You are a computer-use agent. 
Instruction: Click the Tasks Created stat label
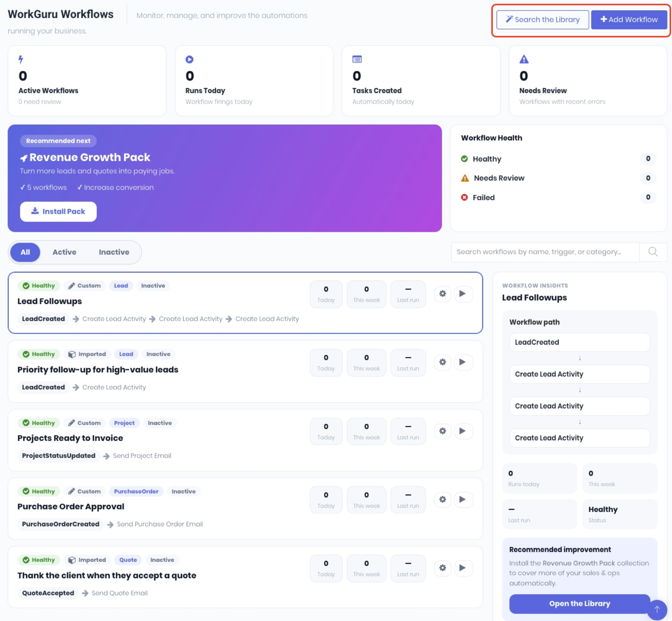[x=377, y=91]
